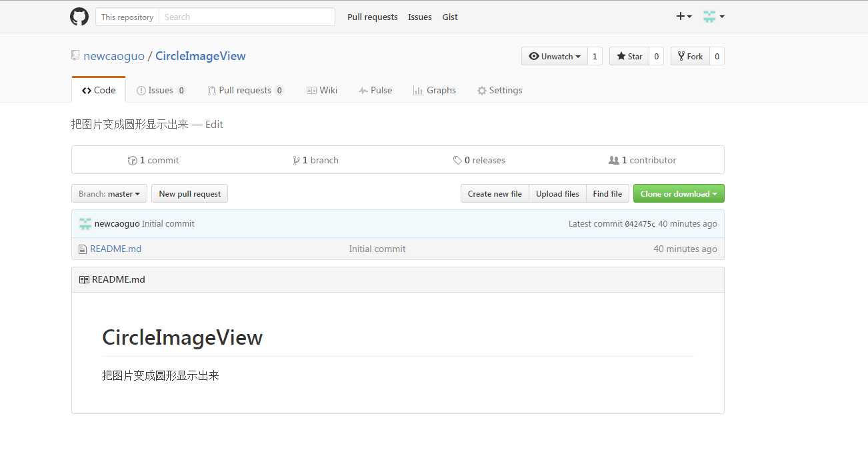Fork this repository
The height and width of the screenshot is (452, 868).
pyautogui.click(x=690, y=56)
